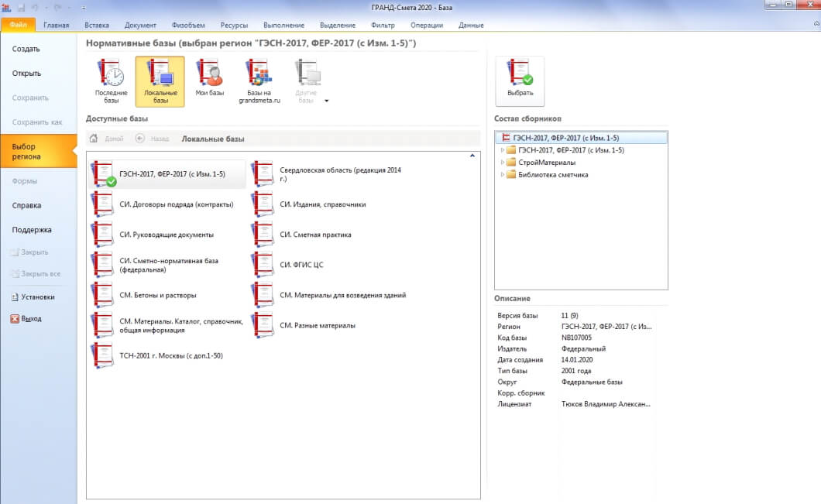Select Свердловская область (редакция 2014 г.) base

click(x=328, y=173)
